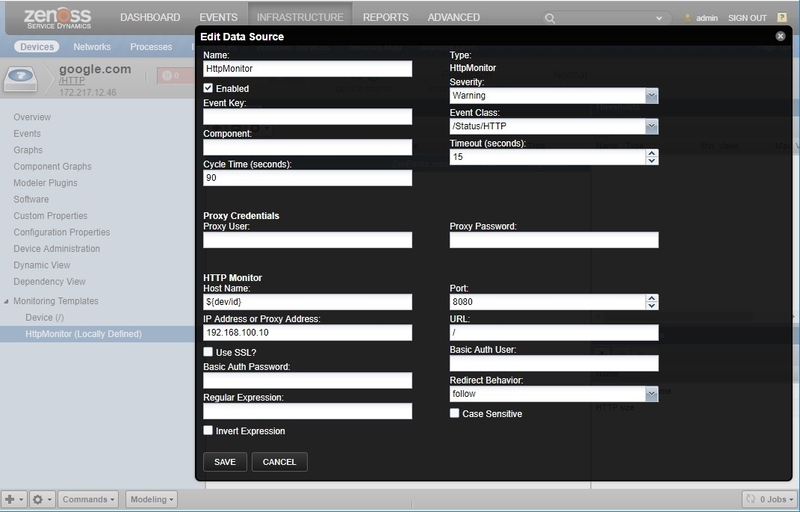This screenshot has height=512, width=800.
Task: Select Graphs in the left navigation
Action: pyautogui.click(x=28, y=150)
